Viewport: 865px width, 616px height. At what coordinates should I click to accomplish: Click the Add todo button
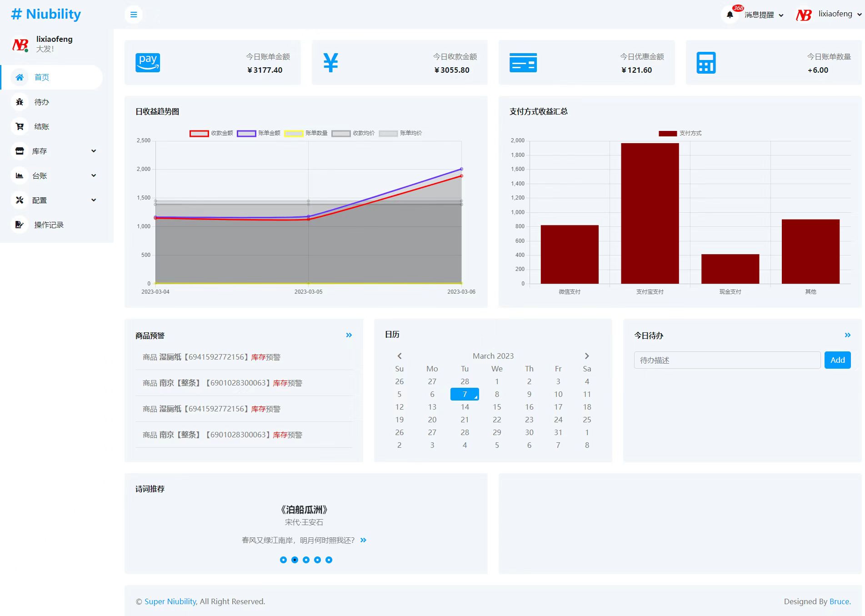838,360
